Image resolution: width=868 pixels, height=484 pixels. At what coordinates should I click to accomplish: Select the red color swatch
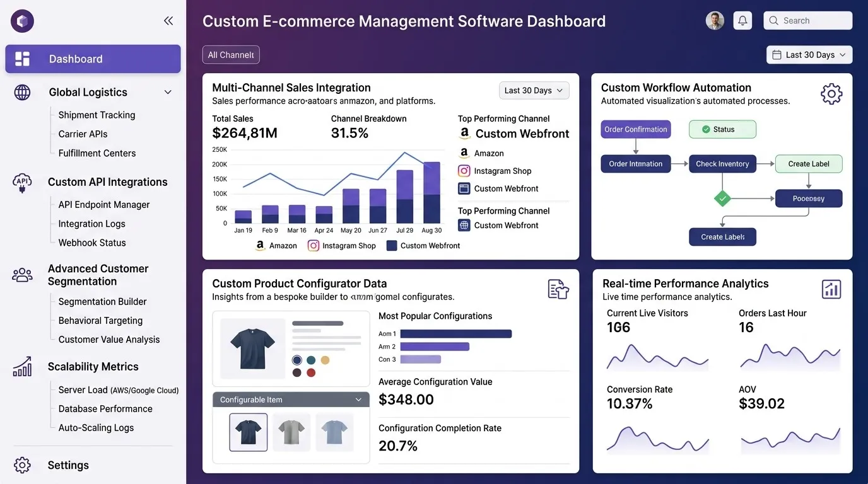311,372
